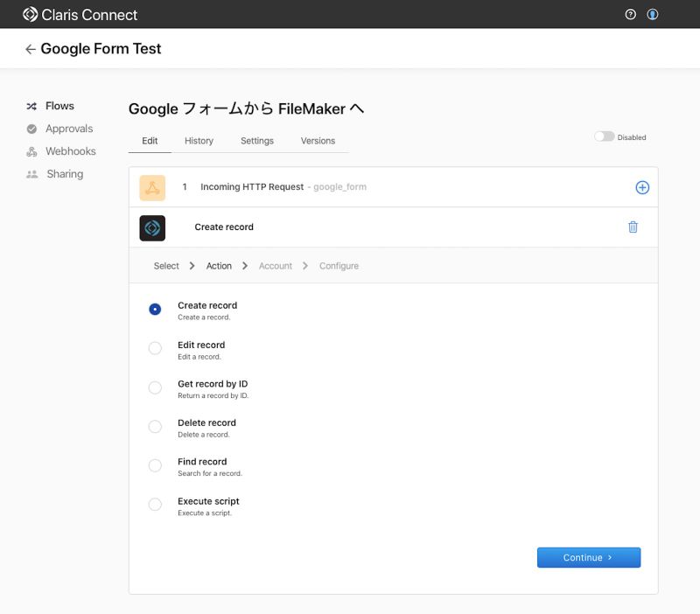Toggle the flow Disabled switch
The width and height of the screenshot is (700, 614).
click(x=604, y=136)
